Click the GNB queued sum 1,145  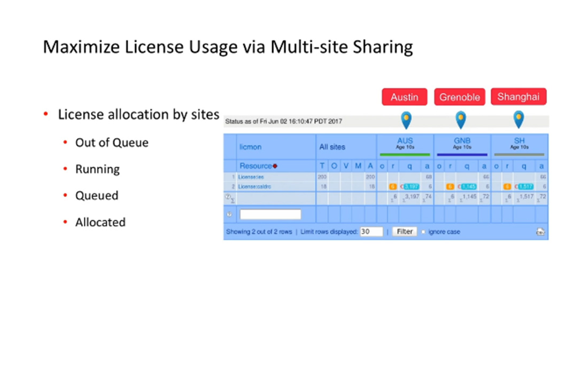pyautogui.click(x=469, y=197)
